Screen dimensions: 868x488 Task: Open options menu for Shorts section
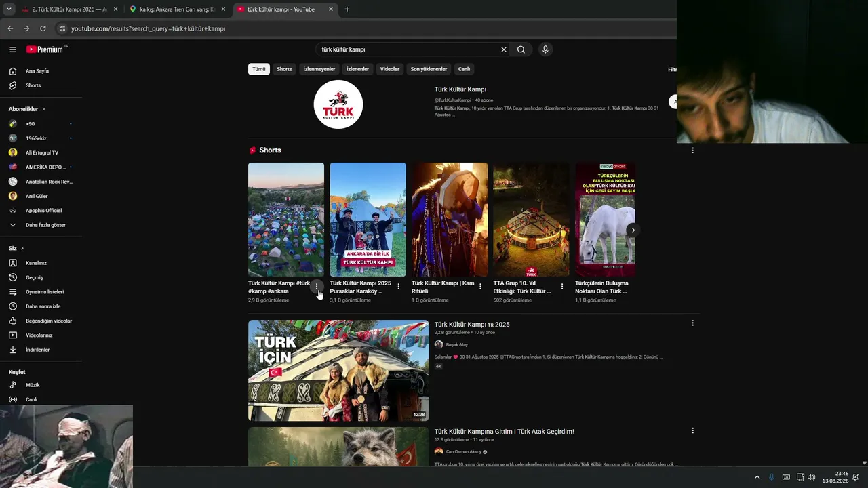click(x=692, y=150)
